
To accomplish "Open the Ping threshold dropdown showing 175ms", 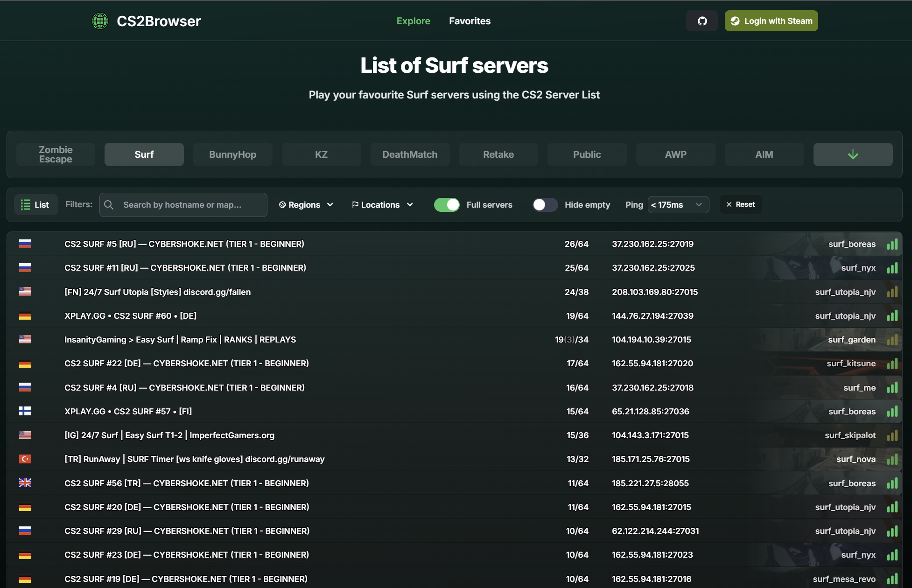I will click(x=678, y=204).
